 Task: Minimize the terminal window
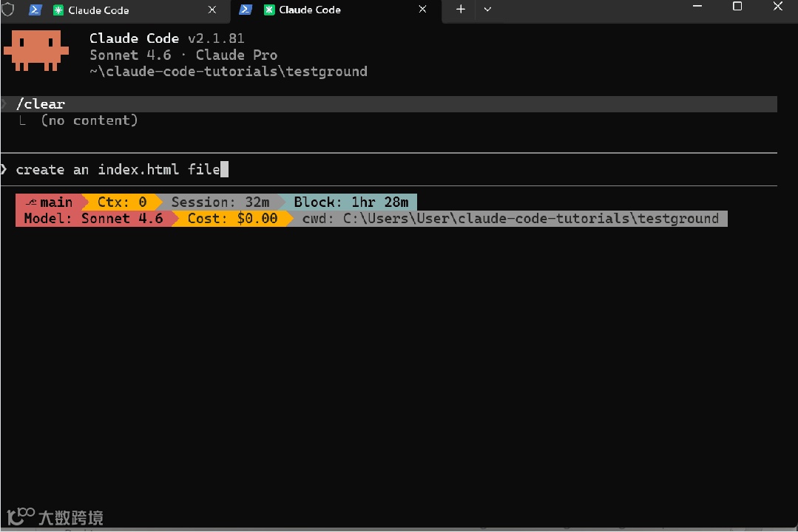tap(697, 7)
